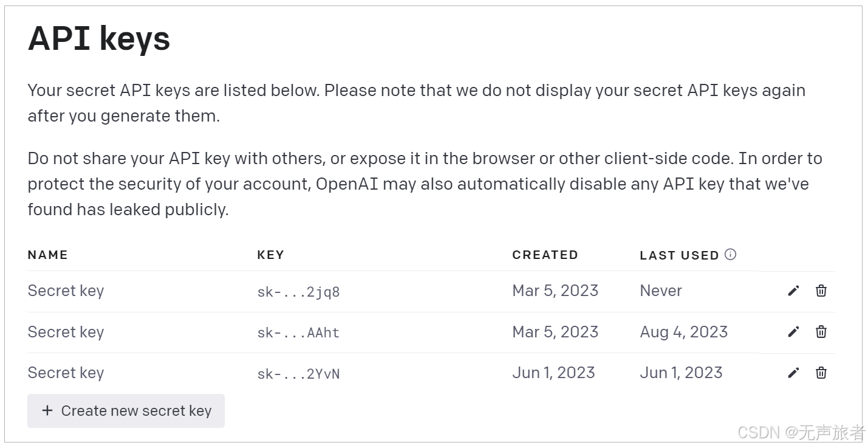Viewport: 868px width, 448px height.
Task: Click the KEY column header
Action: (270, 255)
